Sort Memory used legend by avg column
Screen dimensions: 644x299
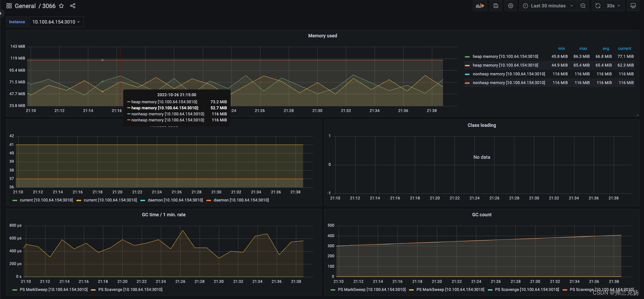coord(606,48)
